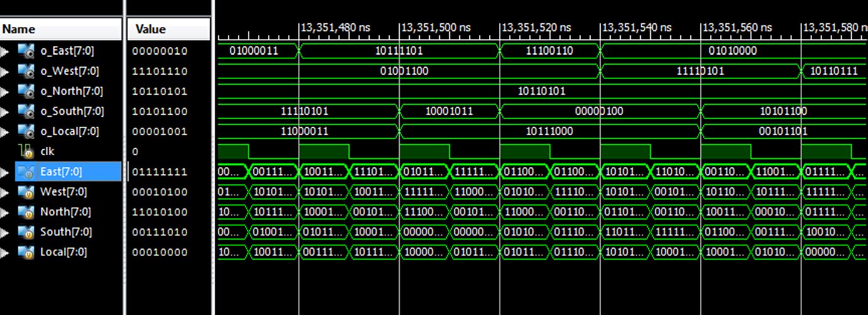This screenshot has width=868, height=315.
Task: Click the 13,351,540 ns time marker
Action: click(637, 28)
